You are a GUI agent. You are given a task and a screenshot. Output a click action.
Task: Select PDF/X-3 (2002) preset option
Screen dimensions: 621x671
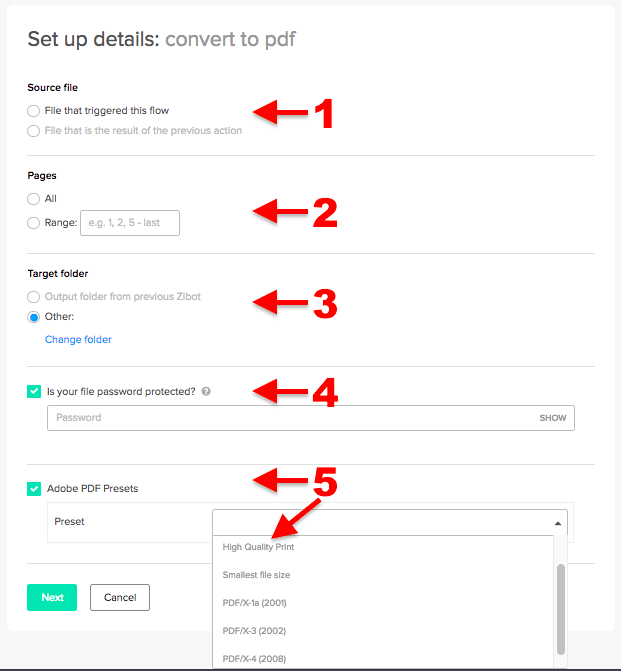tap(255, 631)
